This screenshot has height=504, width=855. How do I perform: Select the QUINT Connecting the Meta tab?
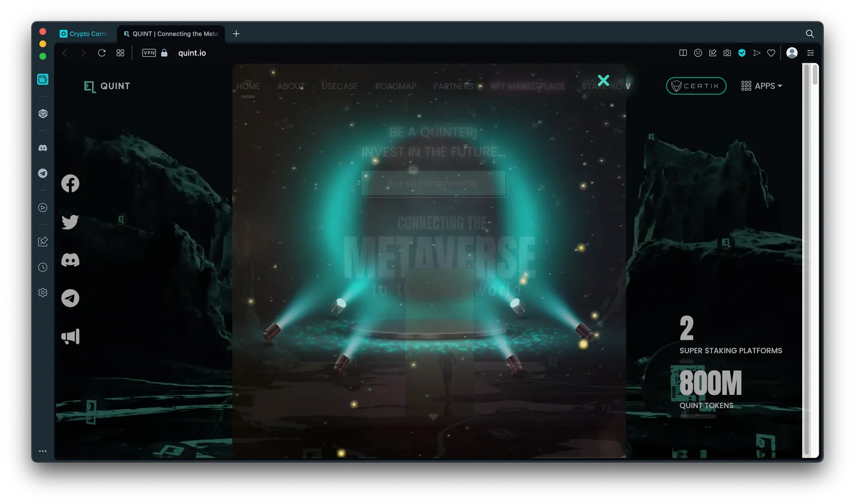[x=171, y=34]
